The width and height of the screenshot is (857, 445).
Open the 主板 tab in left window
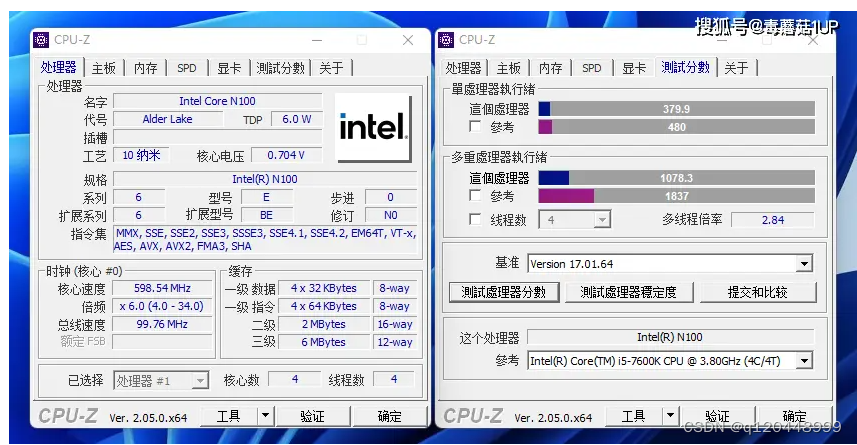pos(104,68)
